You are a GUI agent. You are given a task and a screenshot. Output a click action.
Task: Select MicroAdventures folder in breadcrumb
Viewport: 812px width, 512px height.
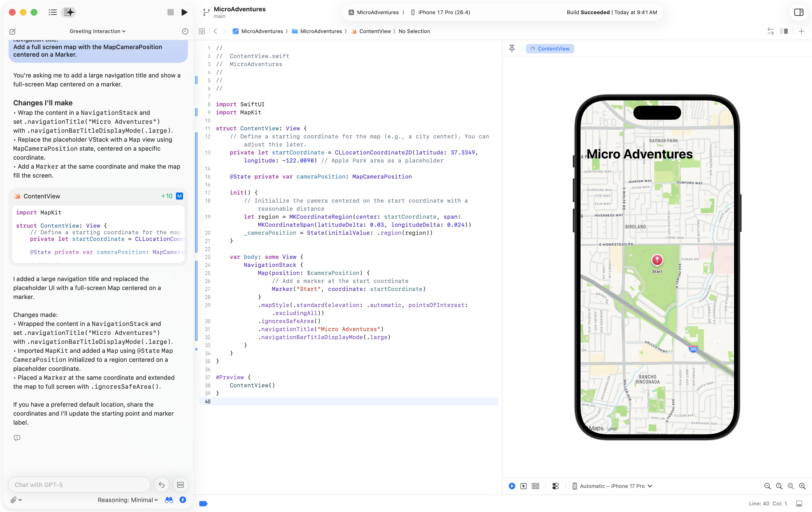(317, 31)
